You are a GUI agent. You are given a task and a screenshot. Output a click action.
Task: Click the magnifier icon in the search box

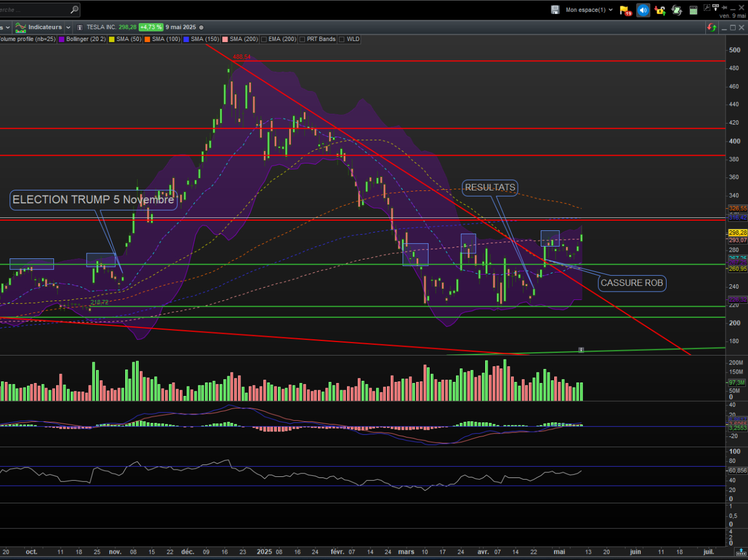tap(74, 10)
